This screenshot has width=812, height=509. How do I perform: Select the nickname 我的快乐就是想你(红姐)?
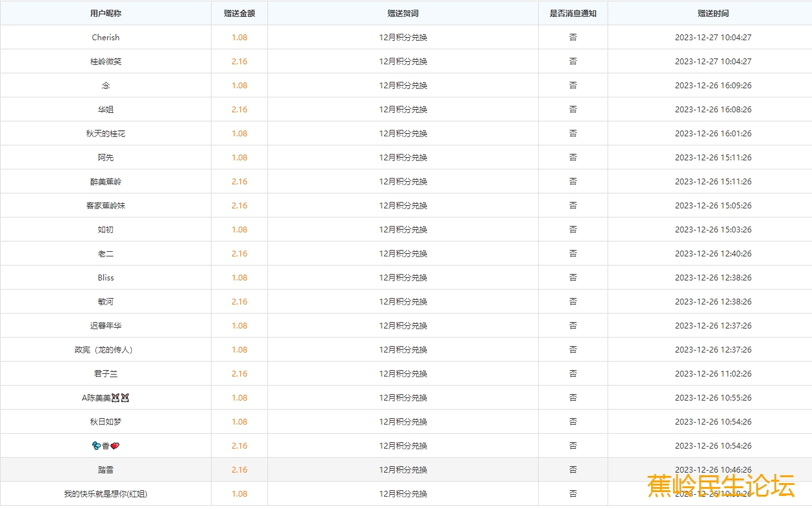[x=106, y=494]
